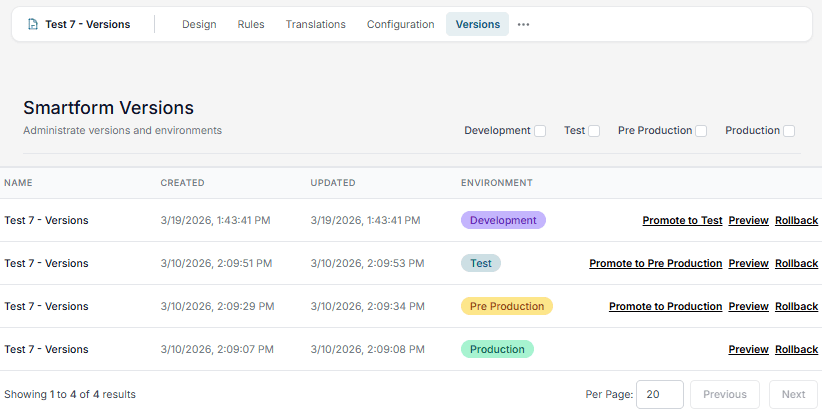Click the Test 7 - Versions title in header bar
Viewport: 822px width, 417px height.
click(x=88, y=24)
